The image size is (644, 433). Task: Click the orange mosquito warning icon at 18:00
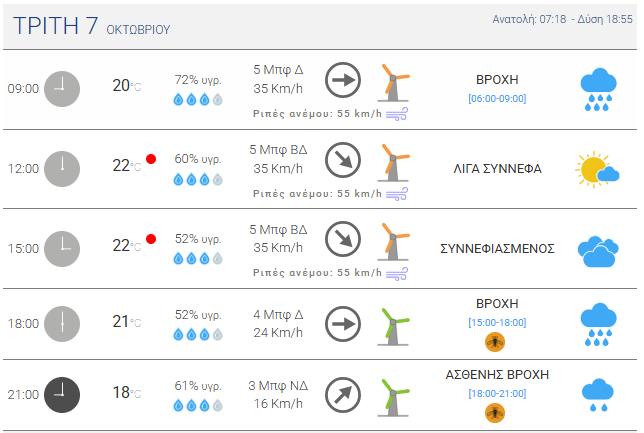point(495,342)
